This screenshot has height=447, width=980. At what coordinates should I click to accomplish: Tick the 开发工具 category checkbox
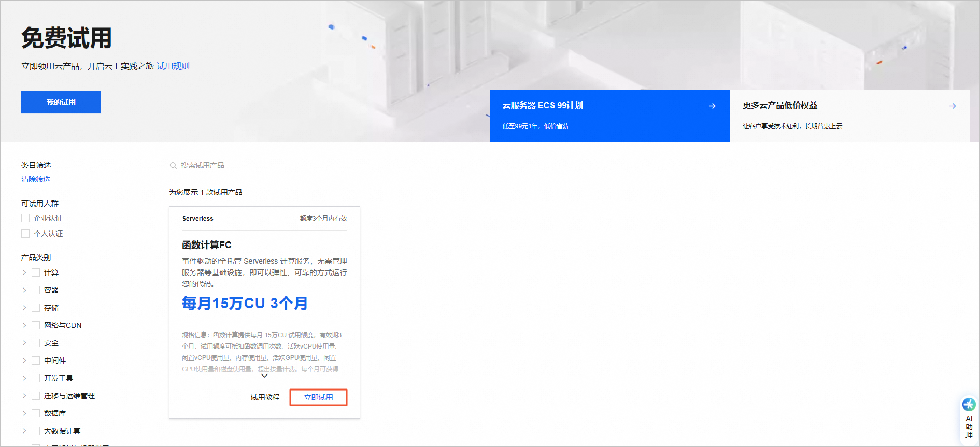tap(36, 378)
